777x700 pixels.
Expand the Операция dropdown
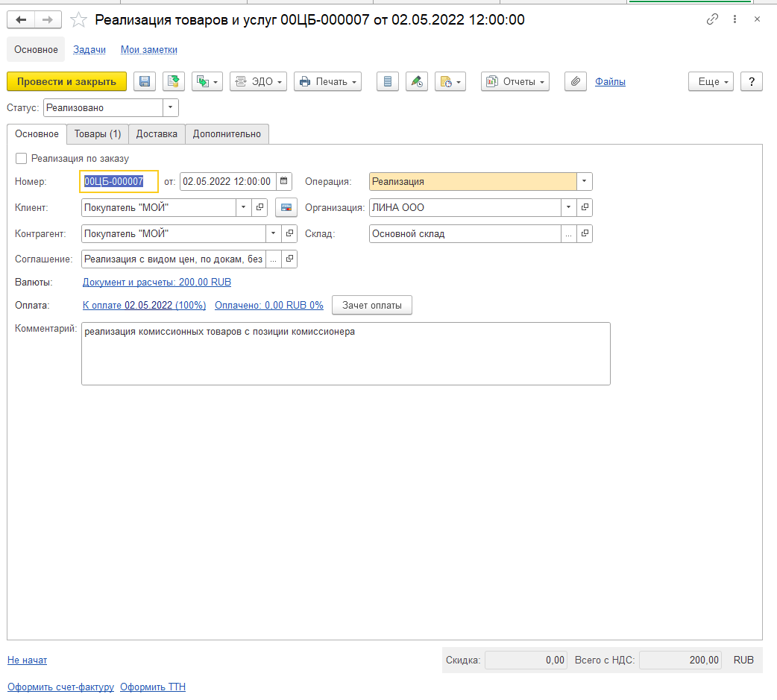(585, 181)
